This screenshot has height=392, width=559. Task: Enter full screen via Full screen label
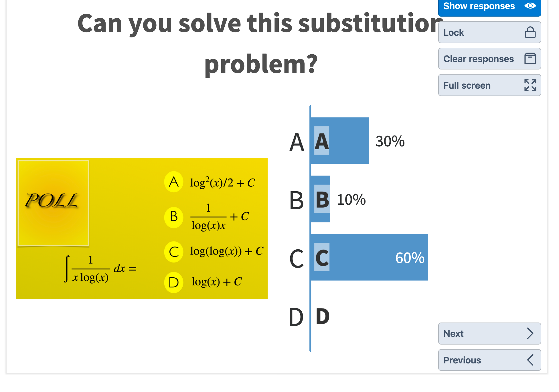point(467,85)
